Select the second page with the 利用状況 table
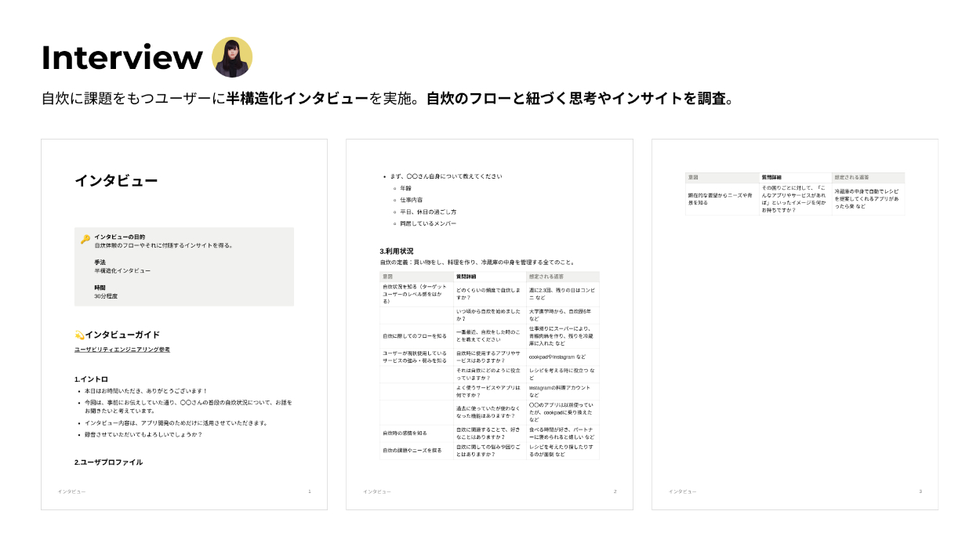 (x=489, y=324)
